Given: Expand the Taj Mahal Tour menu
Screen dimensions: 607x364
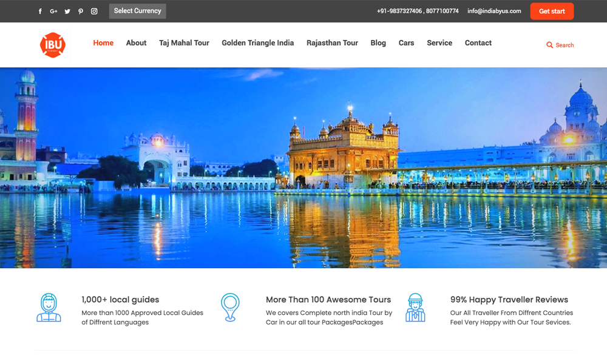Looking at the screenshot, I should pos(184,43).
